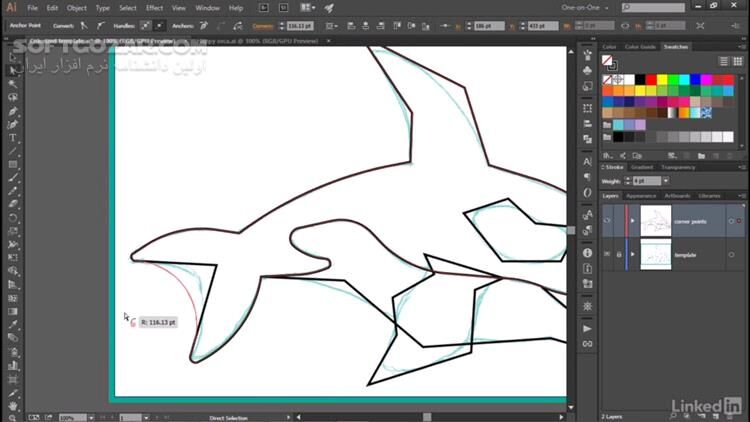Image resolution: width=750 pixels, height=422 pixels.
Task: Click the Corners link in control bar
Action: click(263, 25)
